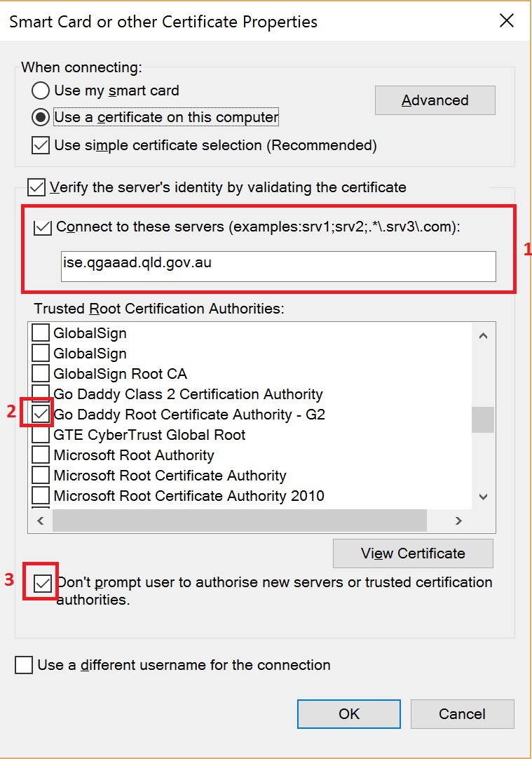This screenshot has height=759, width=532.
Task: Confirm settings with OK
Action: 348,713
